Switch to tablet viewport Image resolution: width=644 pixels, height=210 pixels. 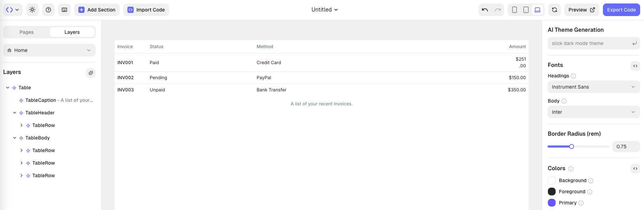pyautogui.click(x=526, y=10)
